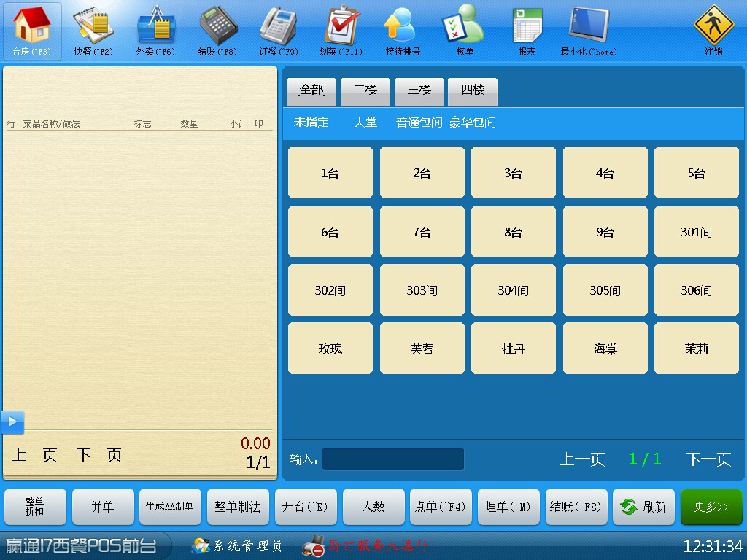Click the 报表 report icon
Screen dimensions: 747x560
click(x=527, y=26)
